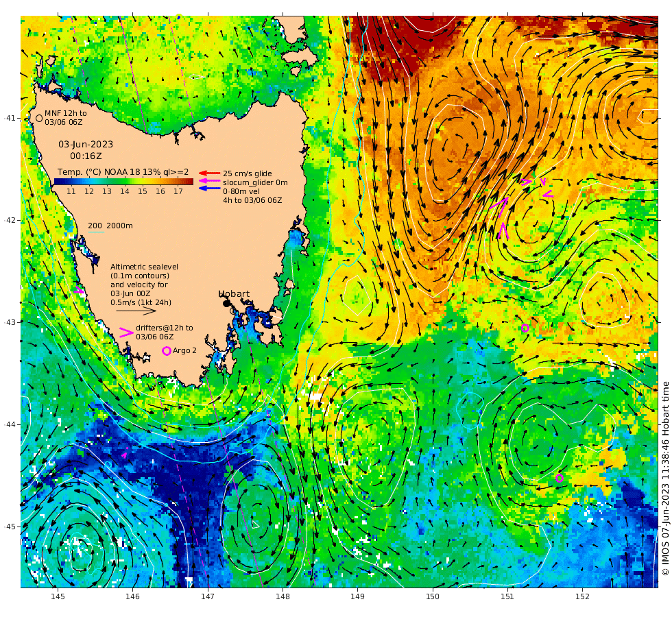Click the color bar tick label '12'
Image resolution: width=672 pixels, height=617 pixels.
(88, 191)
